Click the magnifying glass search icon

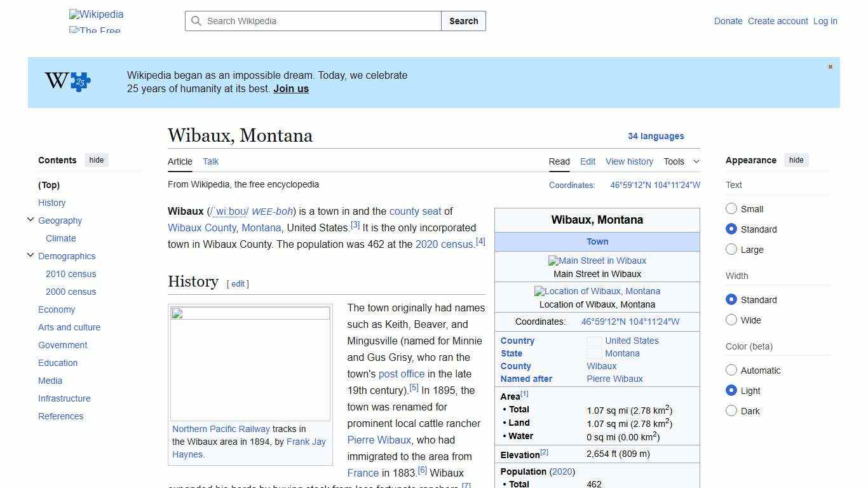(x=197, y=21)
